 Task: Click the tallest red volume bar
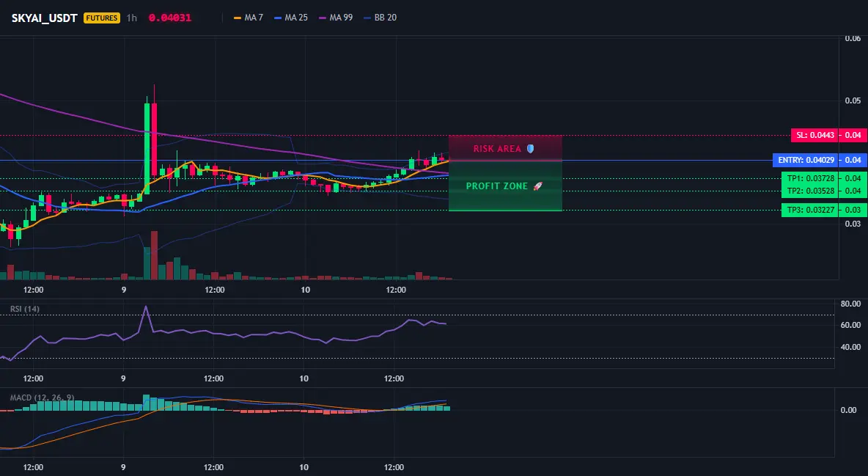point(155,255)
